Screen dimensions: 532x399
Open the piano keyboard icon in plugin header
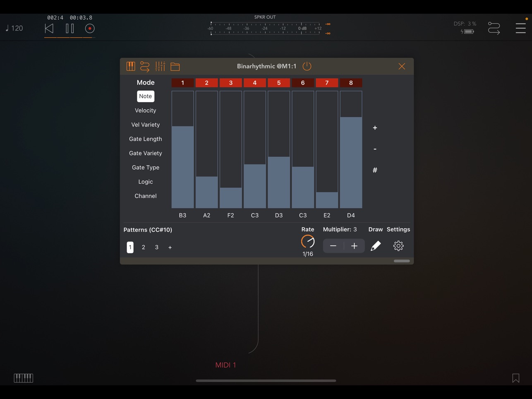[131, 66]
